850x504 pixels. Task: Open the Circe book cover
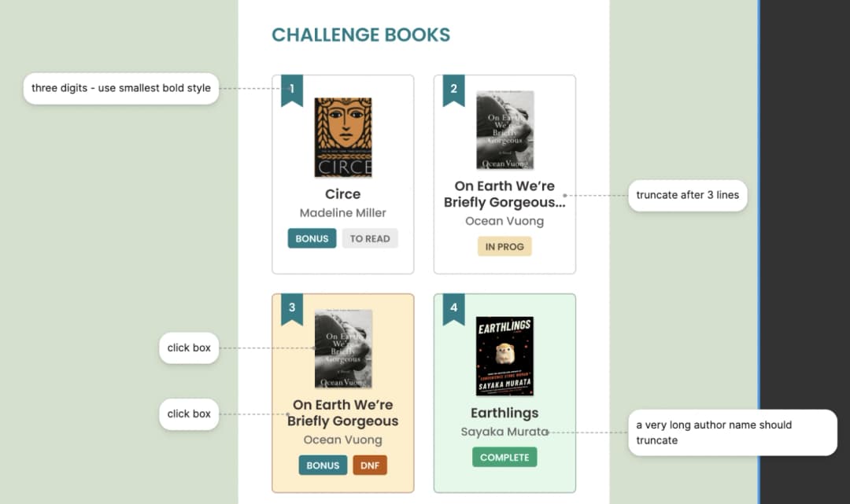[343, 138]
